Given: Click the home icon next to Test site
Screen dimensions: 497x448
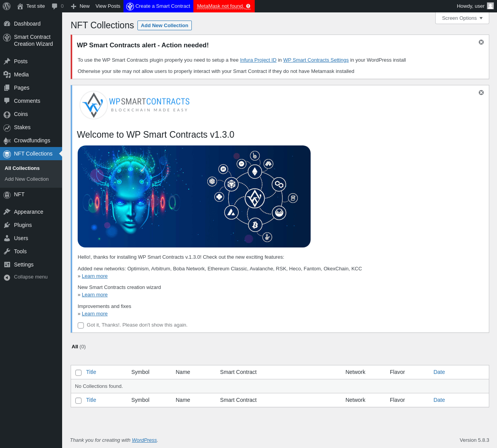Looking at the screenshot, I should [20, 6].
